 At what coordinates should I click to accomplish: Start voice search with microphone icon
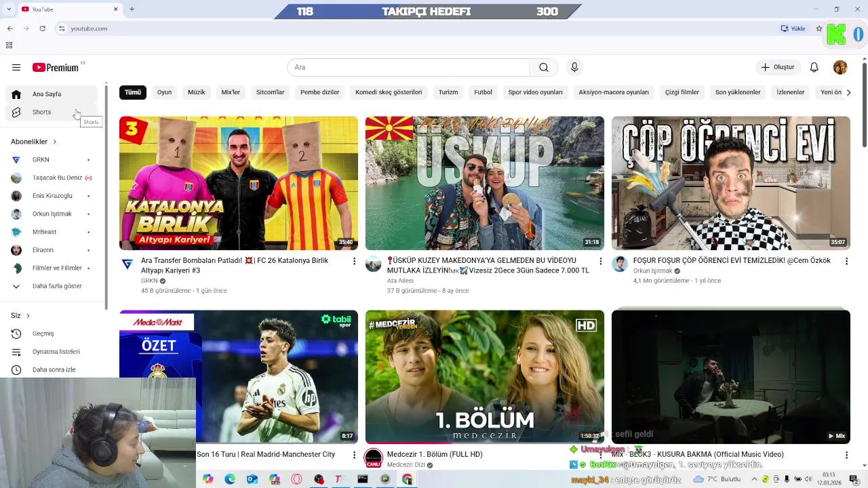[574, 67]
